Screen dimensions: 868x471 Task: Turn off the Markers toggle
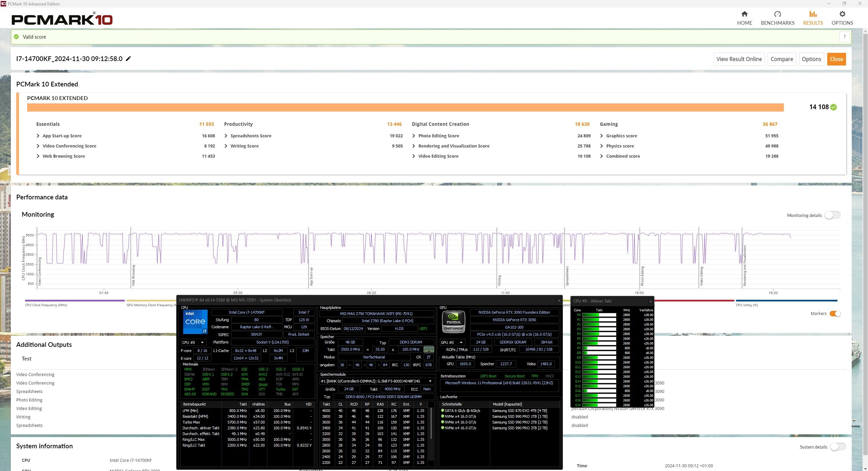[834, 314]
